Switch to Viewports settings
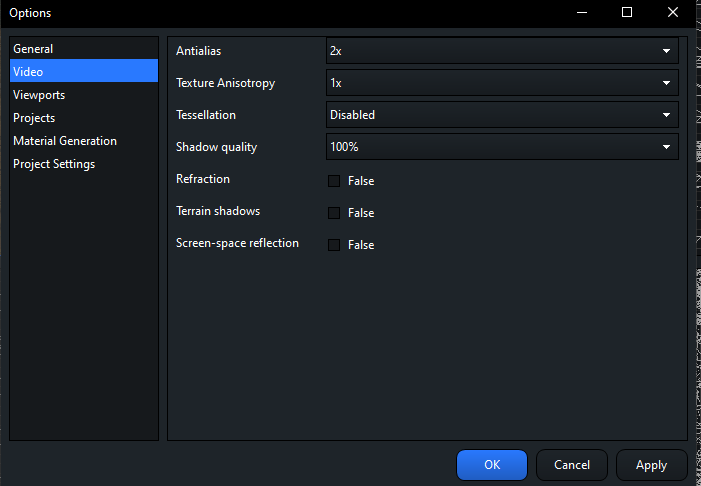701x486 pixels. tap(39, 95)
